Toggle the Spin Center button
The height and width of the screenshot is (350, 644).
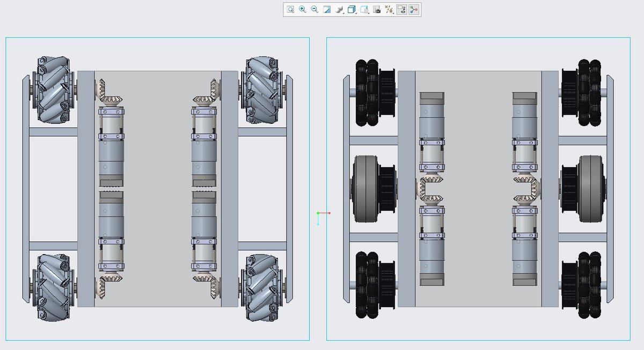414,10
